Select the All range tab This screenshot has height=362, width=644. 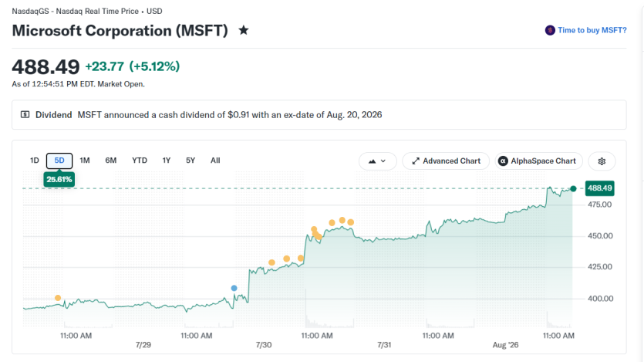pyautogui.click(x=215, y=161)
